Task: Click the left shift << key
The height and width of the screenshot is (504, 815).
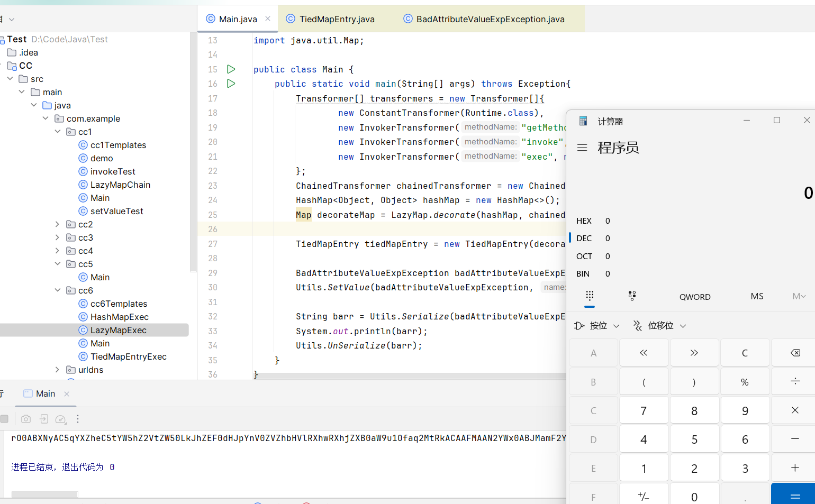Action: (x=644, y=353)
